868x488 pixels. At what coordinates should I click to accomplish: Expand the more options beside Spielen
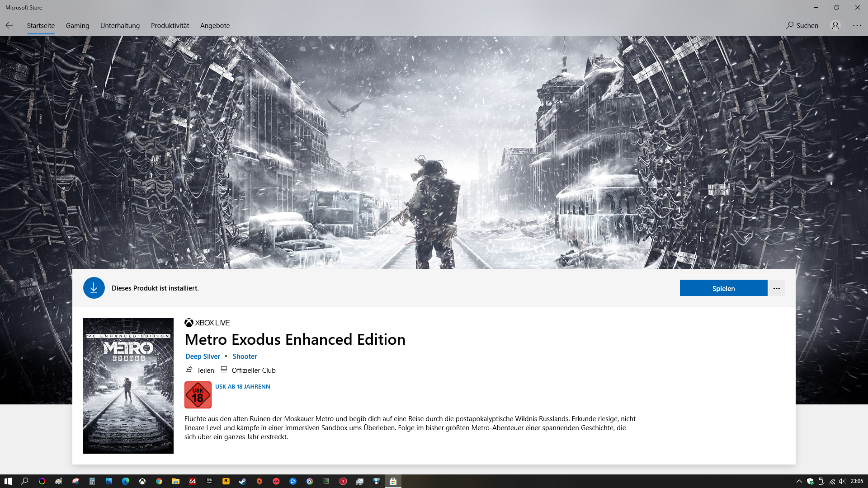click(776, 288)
